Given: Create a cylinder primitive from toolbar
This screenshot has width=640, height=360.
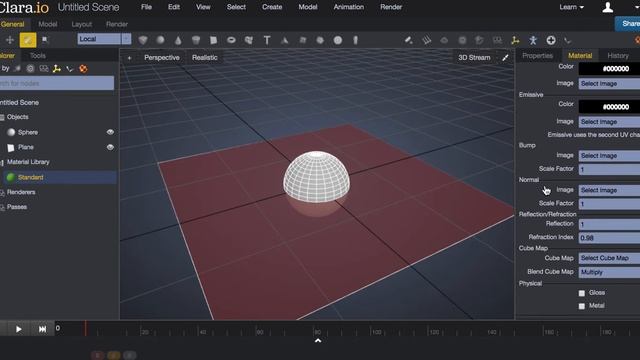Looking at the screenshot, I should pos(196,40).
